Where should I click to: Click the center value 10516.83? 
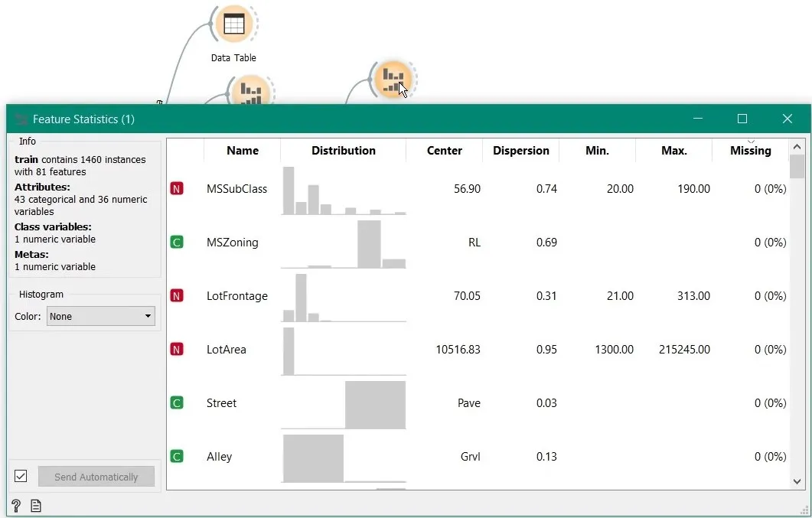[458, 350]
